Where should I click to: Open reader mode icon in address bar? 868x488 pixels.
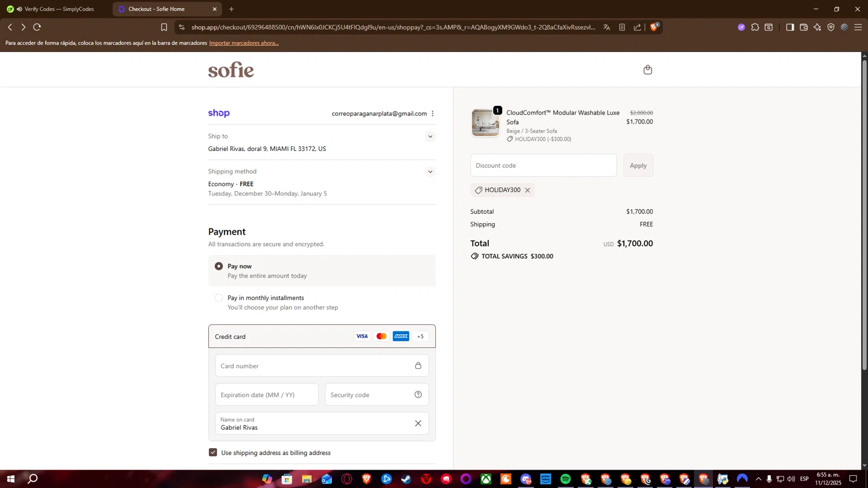pos(622,27)
